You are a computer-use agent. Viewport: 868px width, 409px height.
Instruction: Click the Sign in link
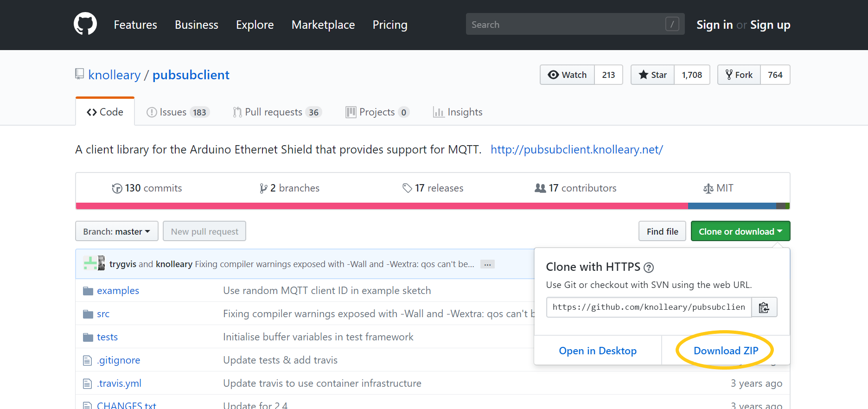pos(715,25)
